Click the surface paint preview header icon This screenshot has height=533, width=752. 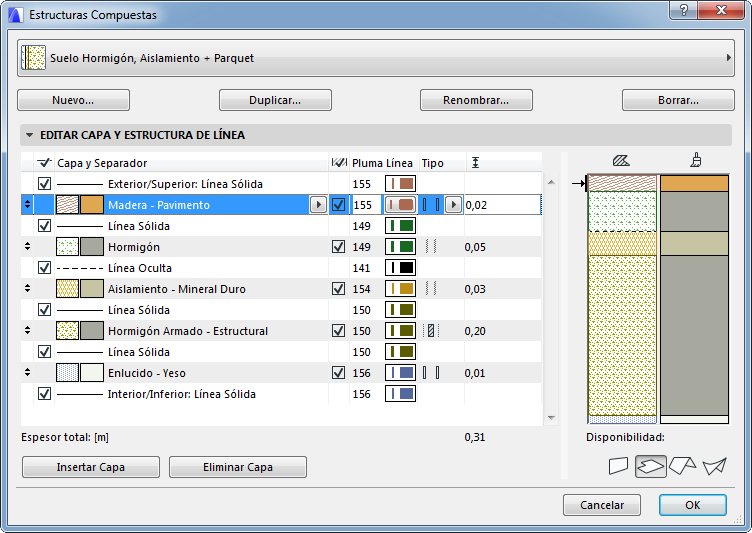[x=695, y=160]
